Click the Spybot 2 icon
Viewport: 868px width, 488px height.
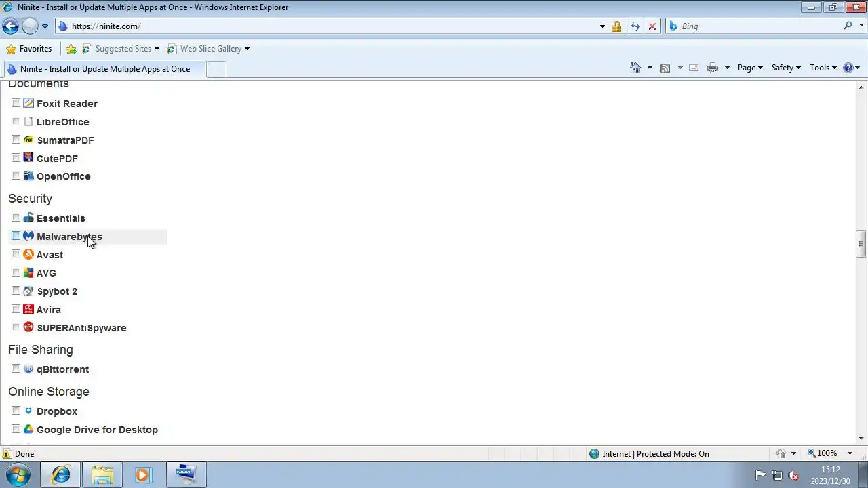click(28, 291)
